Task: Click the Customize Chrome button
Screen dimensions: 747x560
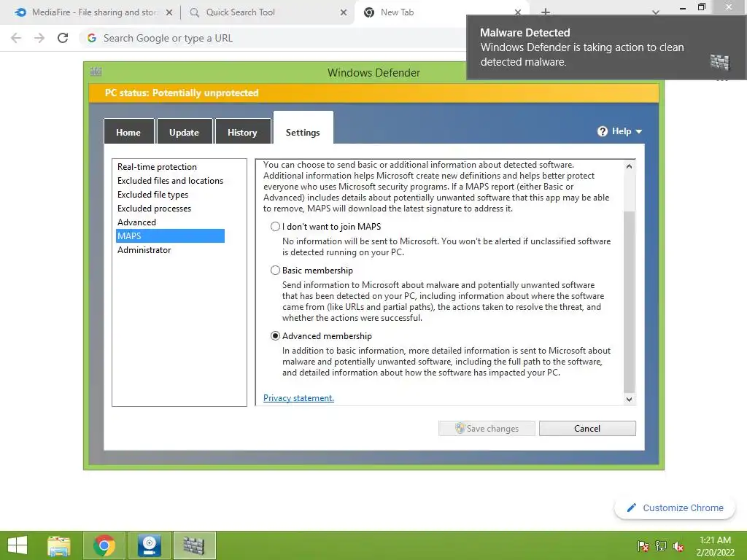Action: pos(675,508)
